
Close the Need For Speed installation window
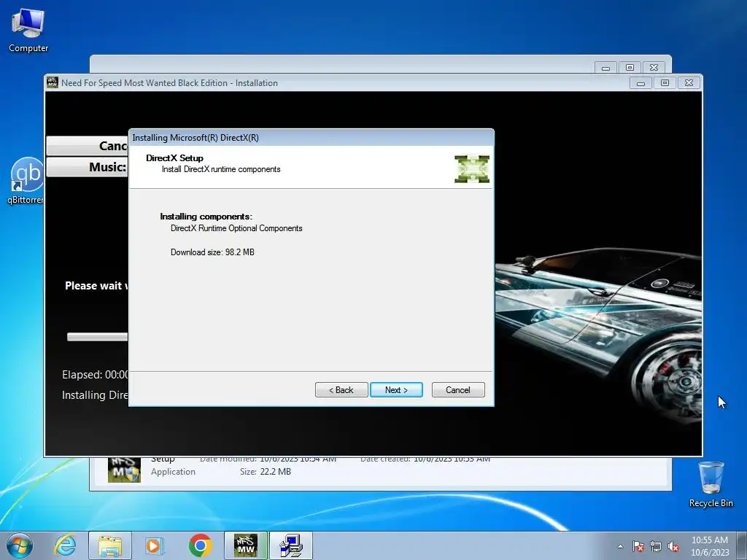(x=689, y=83)
